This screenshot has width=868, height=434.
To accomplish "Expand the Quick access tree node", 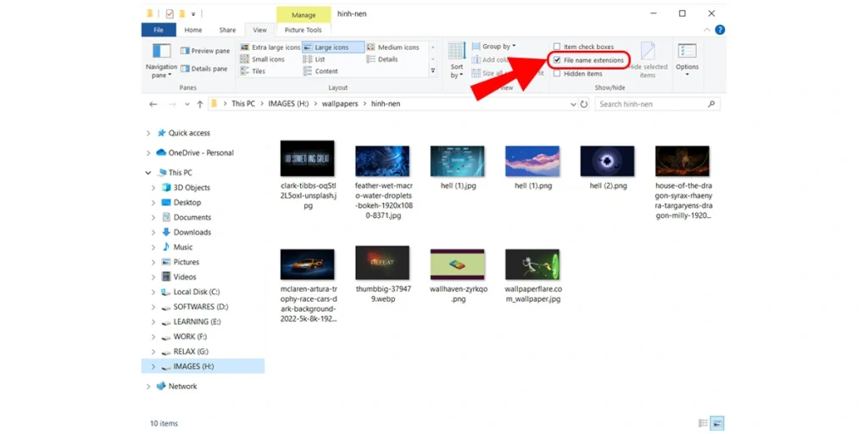I will [149, 133].
